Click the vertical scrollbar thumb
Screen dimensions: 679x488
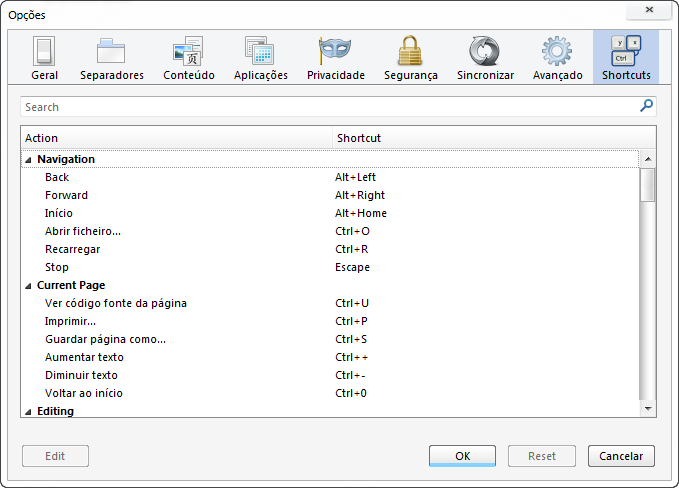(648, 185)
